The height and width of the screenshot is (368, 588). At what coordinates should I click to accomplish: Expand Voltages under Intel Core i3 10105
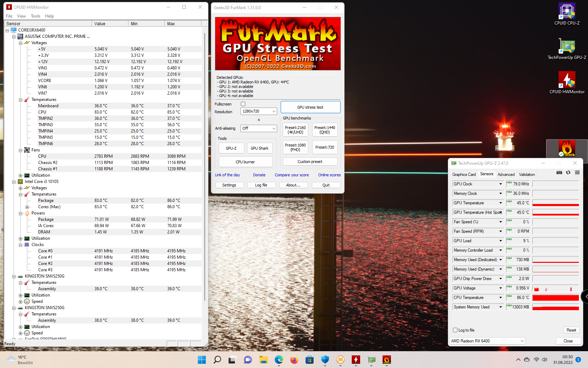(x=20, y=188)
